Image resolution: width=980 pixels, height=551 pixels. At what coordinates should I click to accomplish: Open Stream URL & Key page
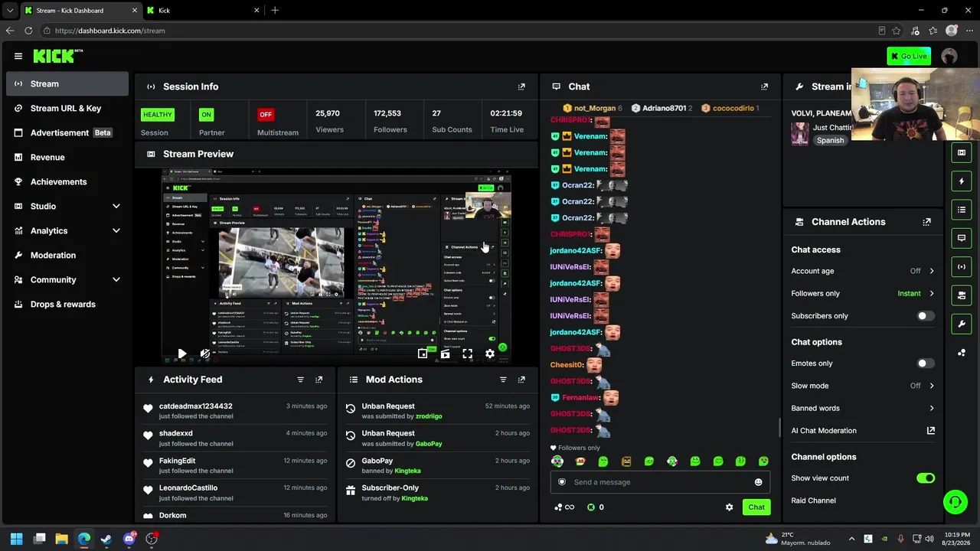[67, 108]
